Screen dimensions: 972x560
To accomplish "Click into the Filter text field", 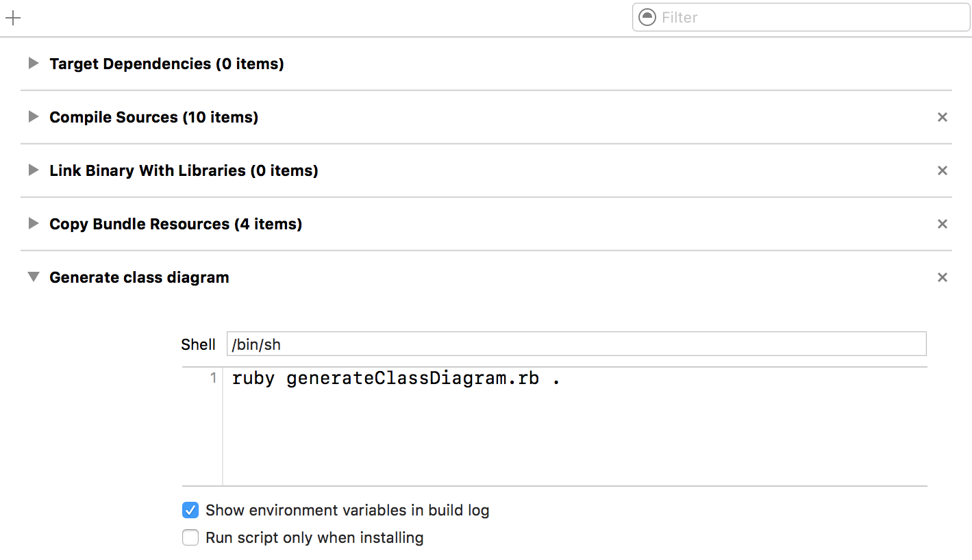I will coord(808,18).
